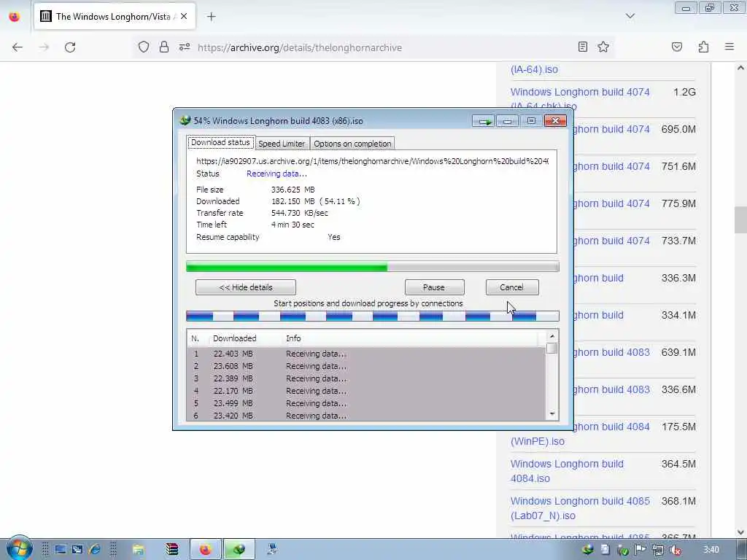Click the Firefox logo icon

pos(15,16)
